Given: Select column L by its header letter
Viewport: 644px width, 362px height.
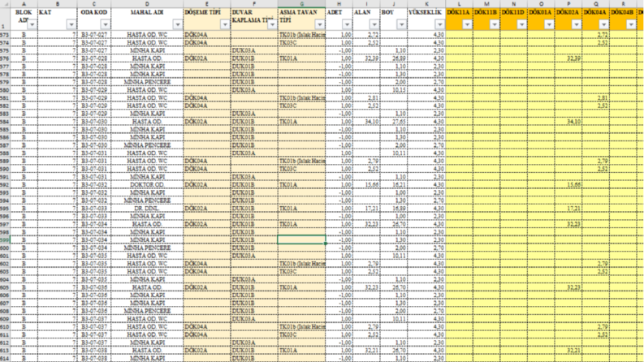Looking at the screenshot, I should click(459, 4).
